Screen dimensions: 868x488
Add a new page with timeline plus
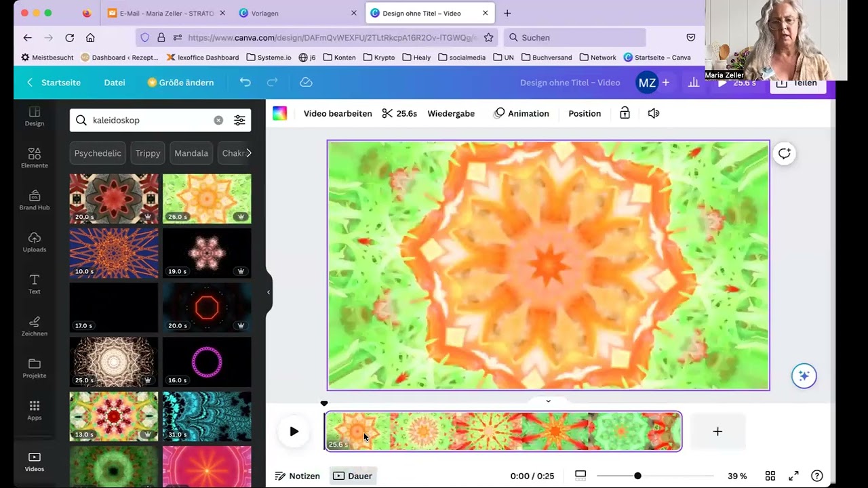coord(717,431)
